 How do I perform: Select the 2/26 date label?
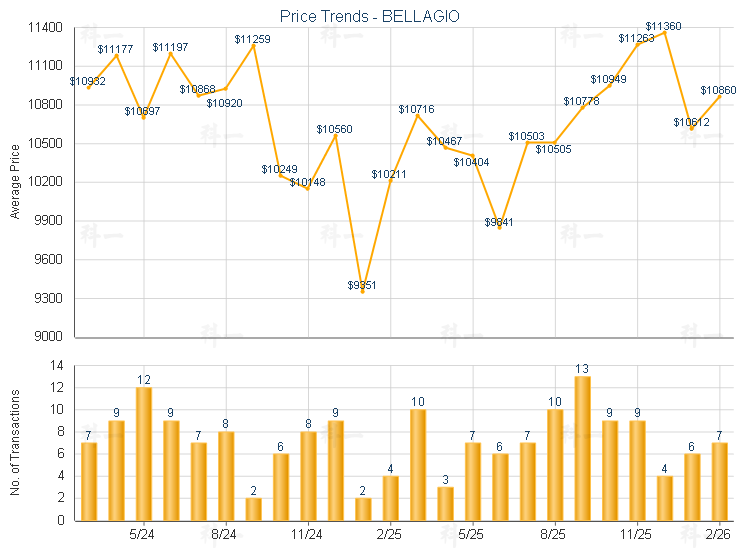point(719,534)
